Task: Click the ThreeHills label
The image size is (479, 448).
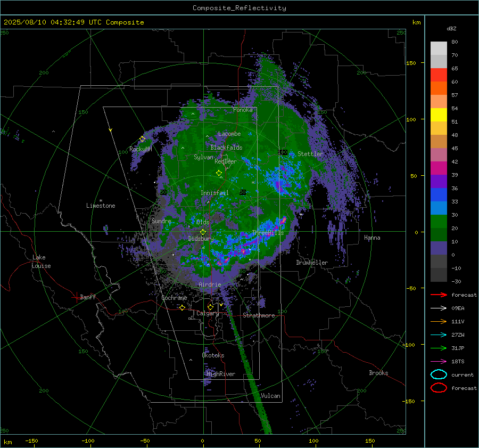Action: click(268, 233)
